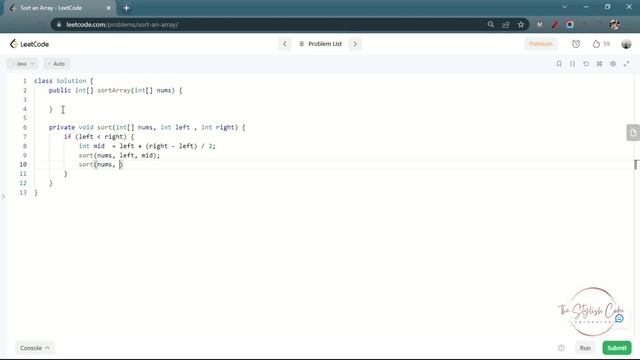Open the timer clock icon
The width and height of the screenshot is (640, 360).
click(x=576, y=44)
